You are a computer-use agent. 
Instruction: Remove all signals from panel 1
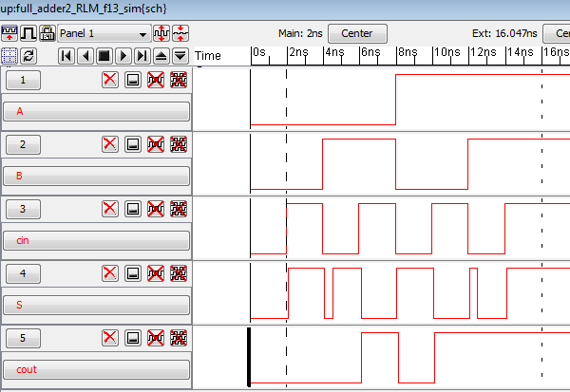tap(179, 80)
